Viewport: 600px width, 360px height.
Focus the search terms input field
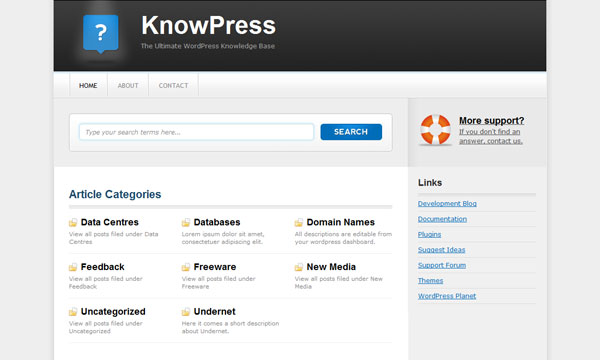pyautogui.click(x=196, y=132)
